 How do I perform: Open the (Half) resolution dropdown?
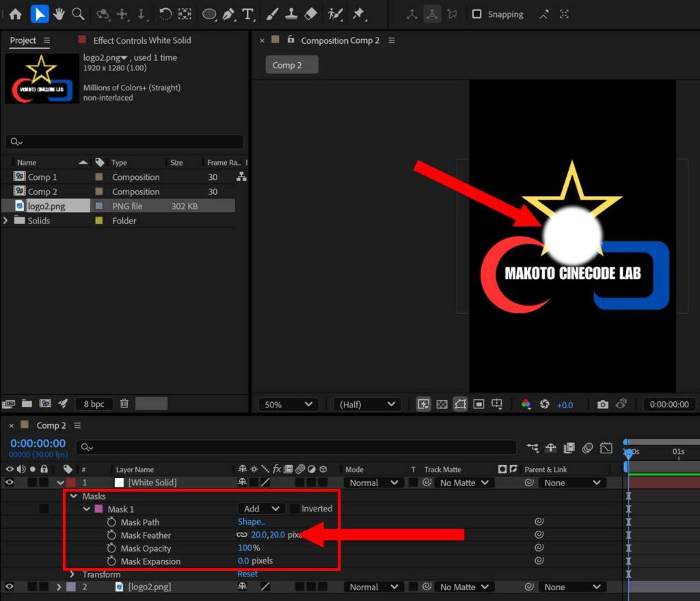point(367,405)
